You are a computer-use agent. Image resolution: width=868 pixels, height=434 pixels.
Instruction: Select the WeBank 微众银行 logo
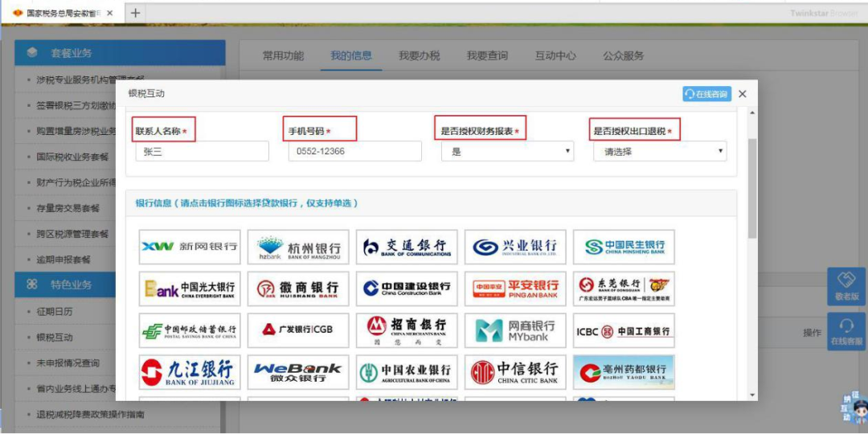[x=298, y=372]
